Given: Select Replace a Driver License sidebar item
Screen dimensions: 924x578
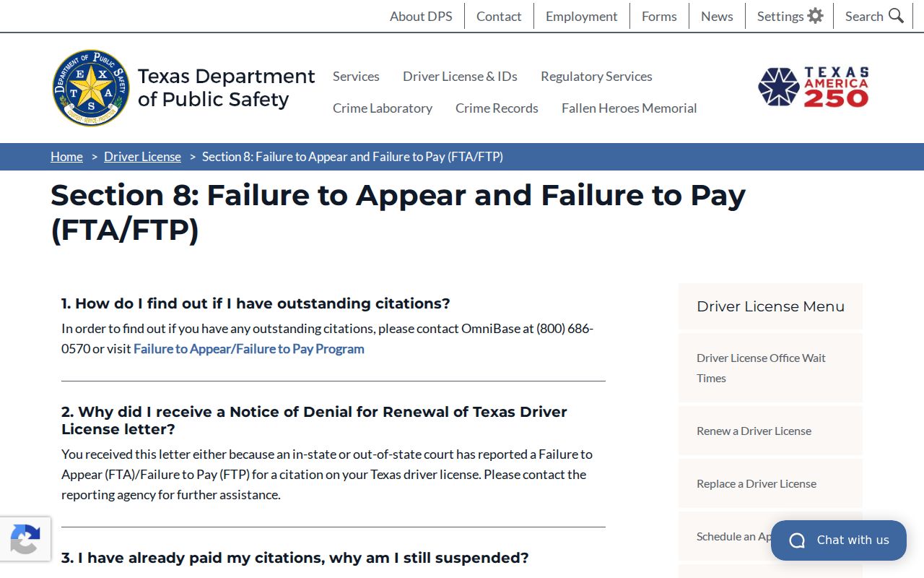Looking at the screenshot, I should click(770, 483).
